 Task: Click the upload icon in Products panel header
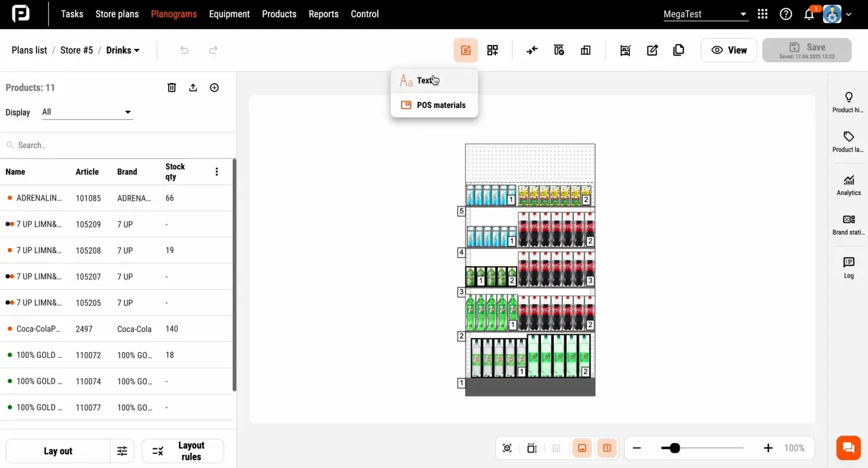[193, 87]
